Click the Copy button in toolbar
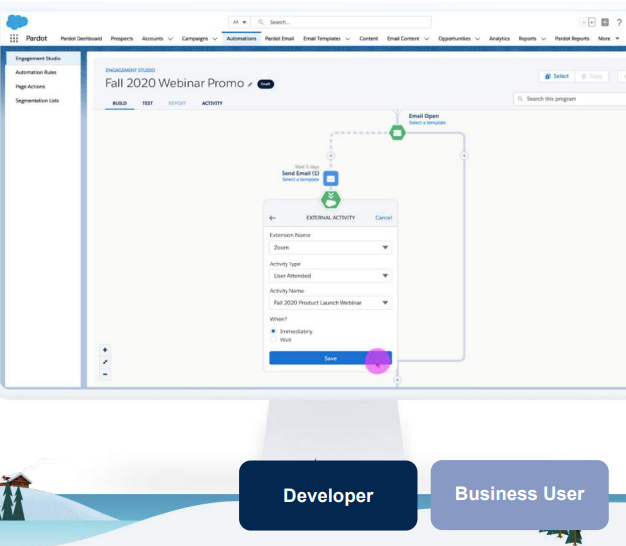This screenshot has width=626, height=546. pyautogui.click(x=592, y=76)
